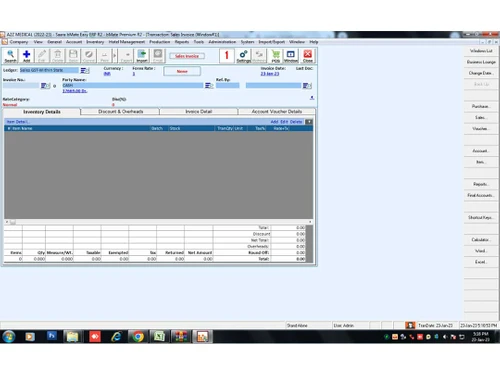Viewport: 500px width, 375px height.
Task: Click the INR currency link
Action: [x=107, y=74]
